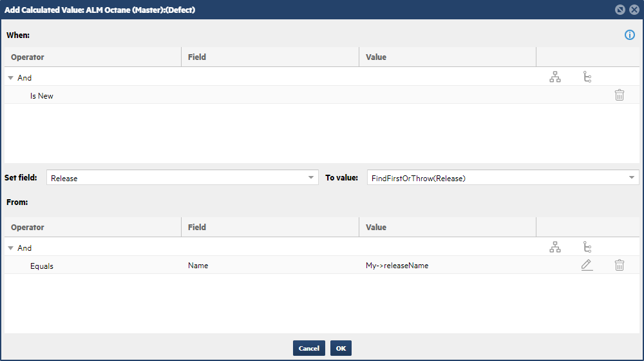Collapse the And group under From
Image resolution: width=644 pixels, height=361 pixels.
pyautogui.click(x=11, y=248)
